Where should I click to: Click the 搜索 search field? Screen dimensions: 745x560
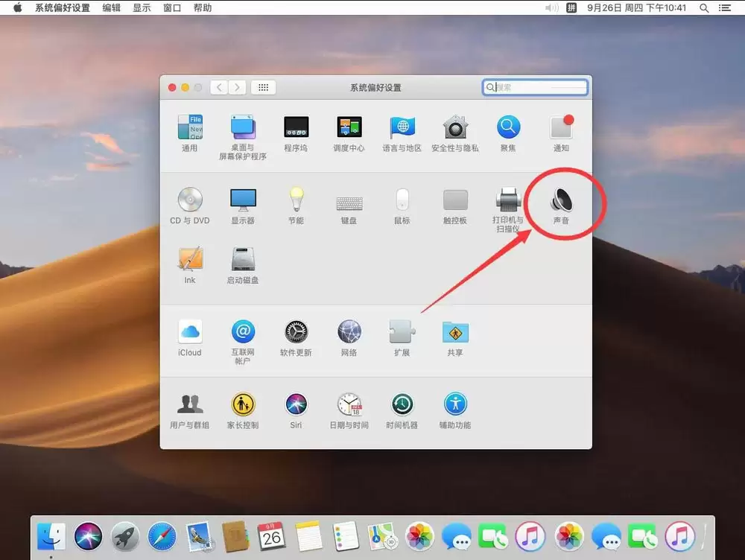click(x=535, y=87)
